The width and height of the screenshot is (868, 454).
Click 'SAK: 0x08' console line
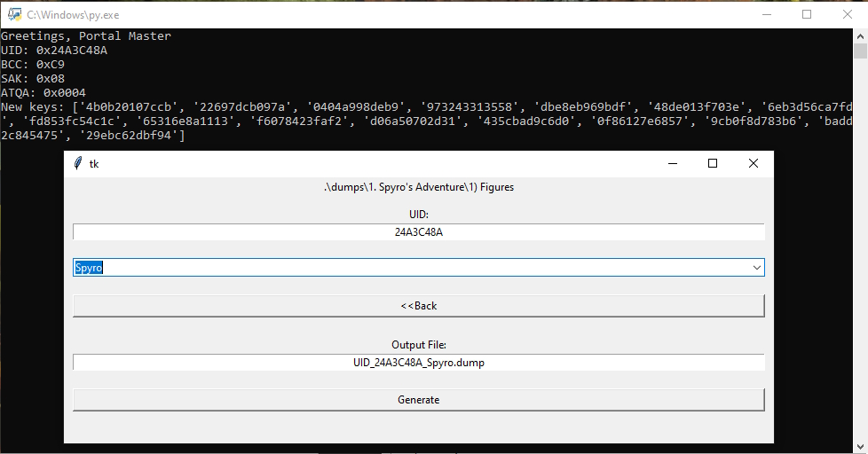33,79
